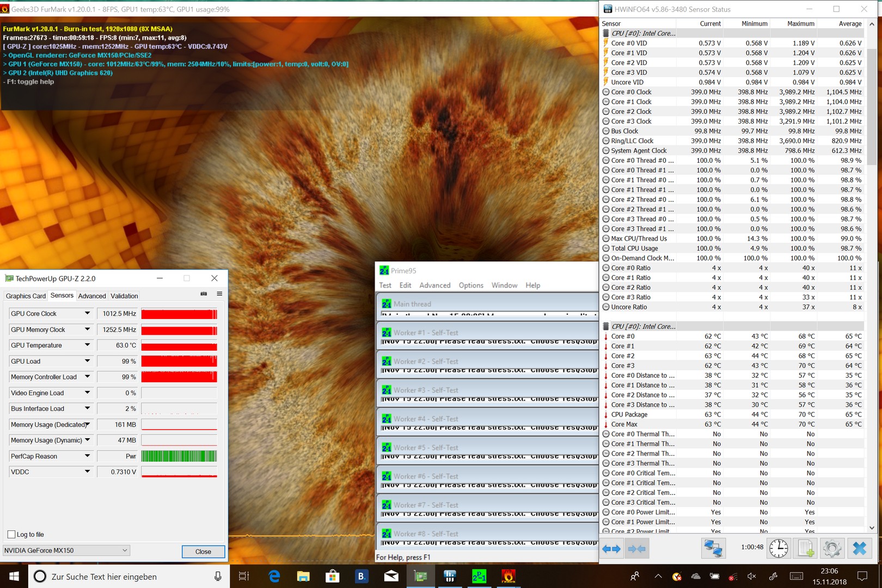
Task: Open the GPU Temperature sensor dropdown
Action: [87, 345]
